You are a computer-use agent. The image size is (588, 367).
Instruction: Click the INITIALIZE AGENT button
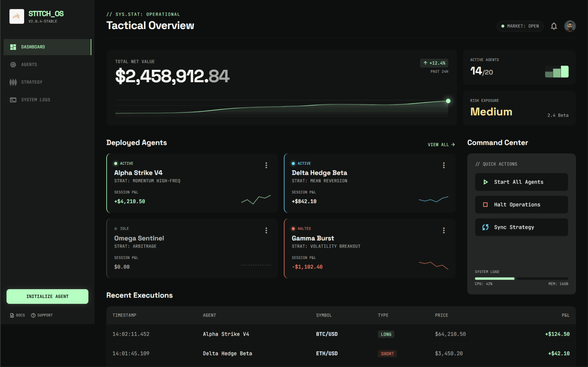coord(47,296)
